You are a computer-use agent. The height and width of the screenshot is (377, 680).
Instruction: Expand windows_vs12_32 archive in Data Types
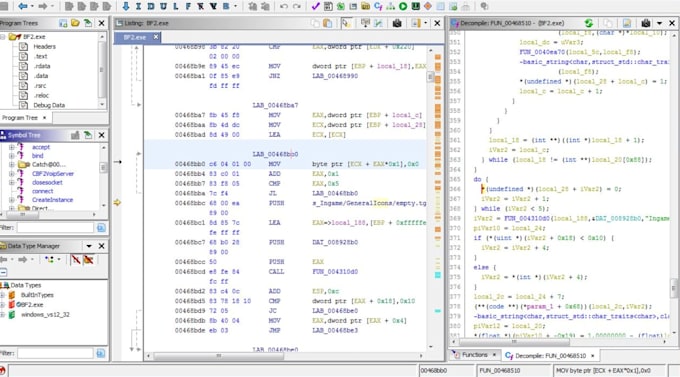tap(3, 315)
